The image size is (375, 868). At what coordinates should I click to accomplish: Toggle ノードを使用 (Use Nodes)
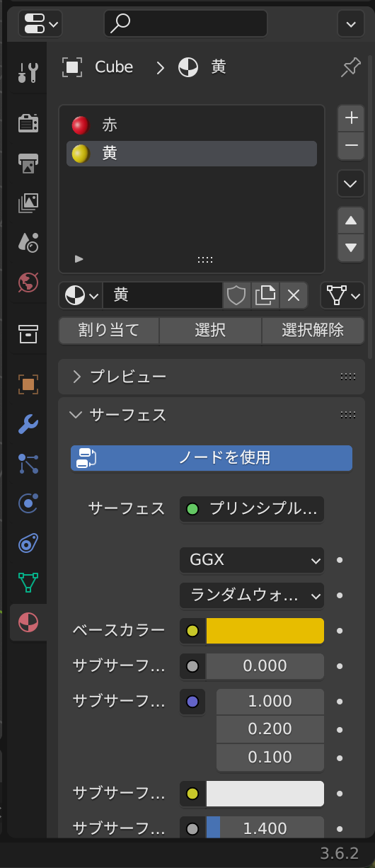tap(212, 457)
